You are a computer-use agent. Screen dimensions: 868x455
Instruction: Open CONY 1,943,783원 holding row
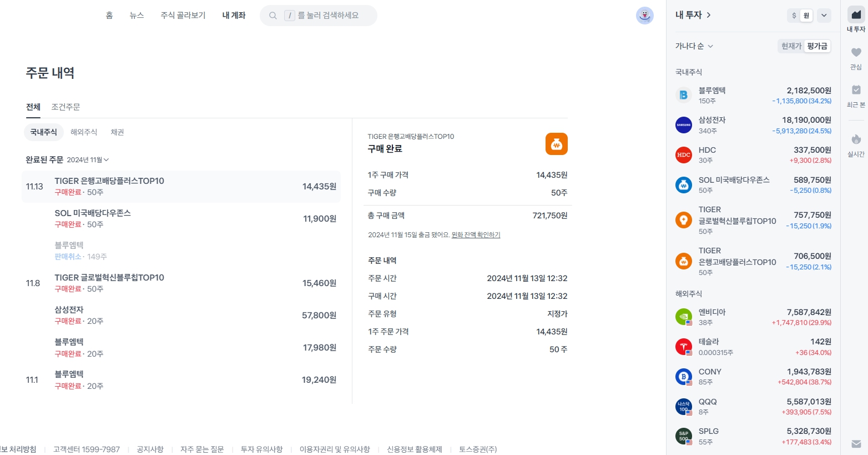753,377
